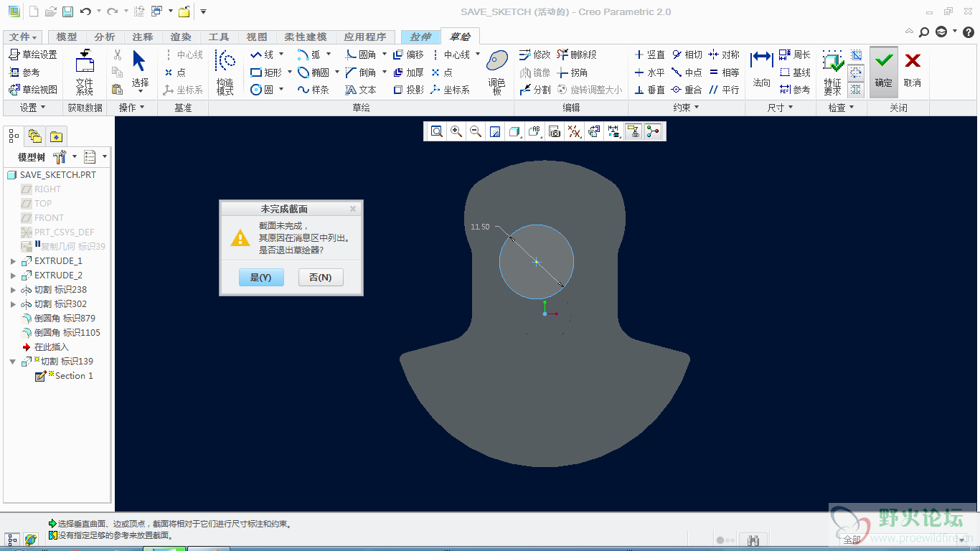
Task: Select the 文本 (Text) sketch tool
Action: tap(361, 90)
